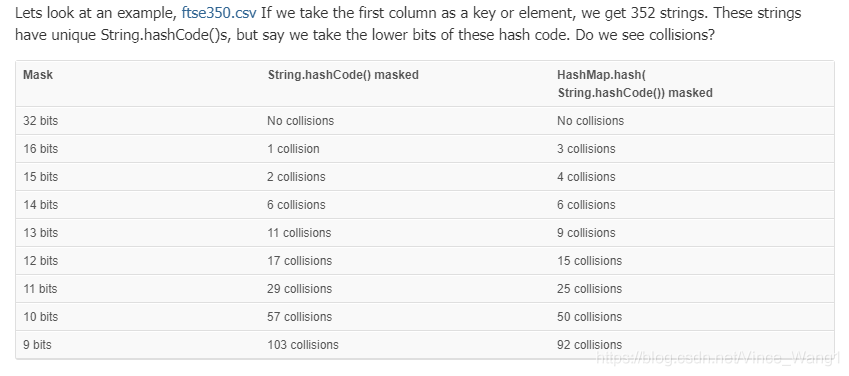The width and height of the screenshot is (849, 376).
Task: Click the Mask column header
Action: point(38,75)
